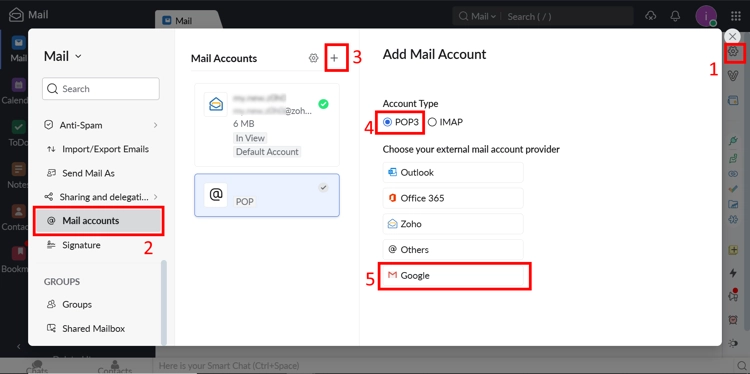Screen dimensions: 750x374
Task: Click yellow plus note icon in right sidebar
Action: 733,250
